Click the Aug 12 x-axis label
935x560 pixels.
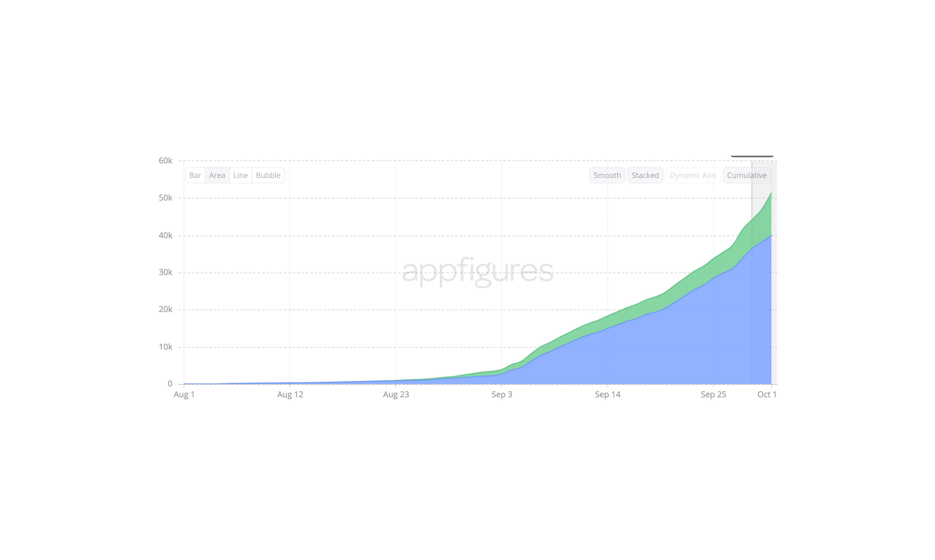(290, 395)
